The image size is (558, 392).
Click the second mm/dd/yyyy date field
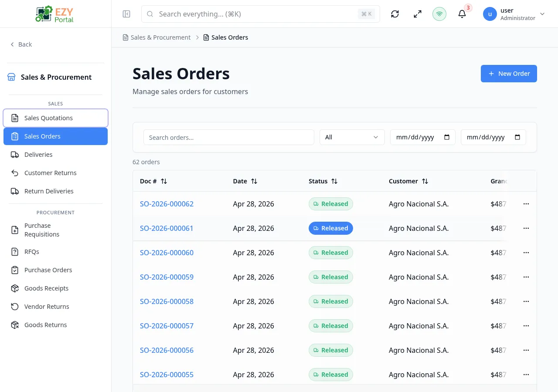pos(493,137)
